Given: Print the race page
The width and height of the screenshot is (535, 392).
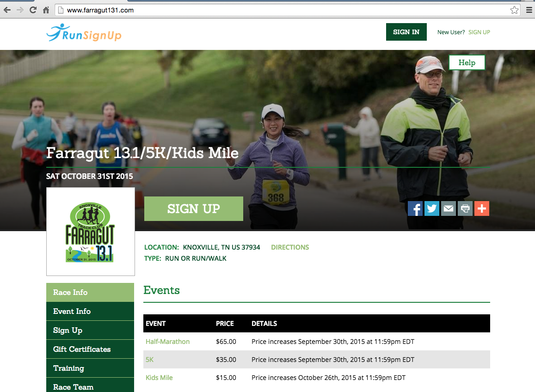Looking at the screenshot, I should tap(465, 208).
